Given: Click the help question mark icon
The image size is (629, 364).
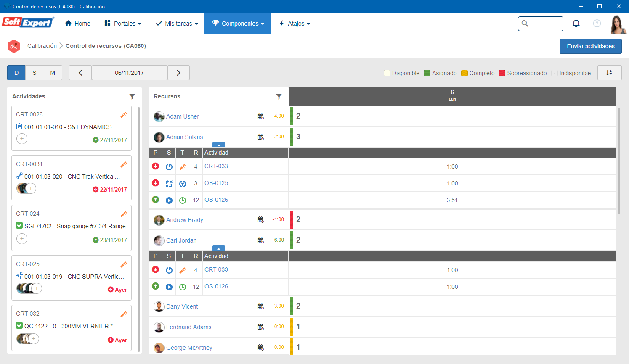Looking at the screenshot, I should (597, 24).
